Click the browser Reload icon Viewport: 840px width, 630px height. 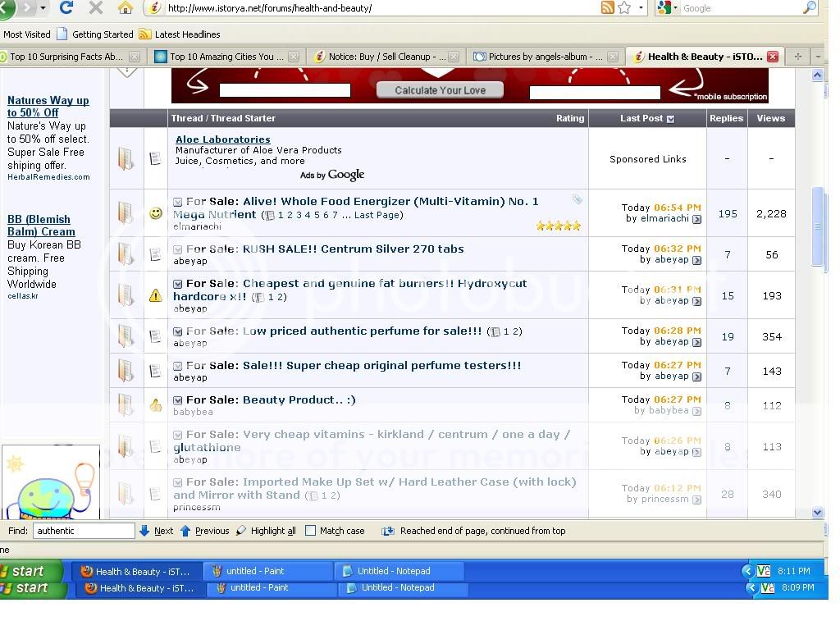coord(66,8)
